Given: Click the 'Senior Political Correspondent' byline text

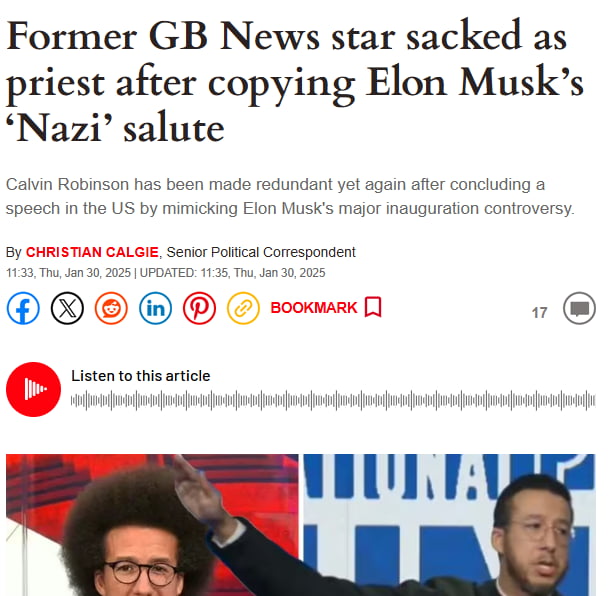Looking at the screenshot, I should [x=261, y=252].
